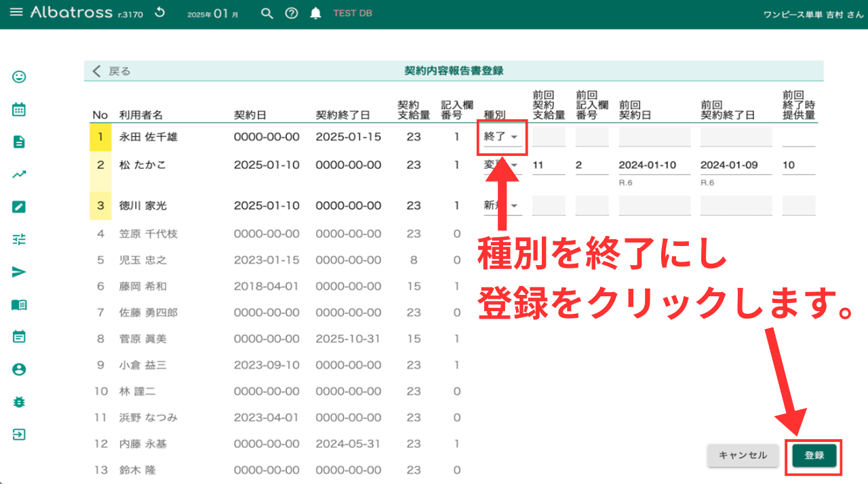Click the Albatross logo text

(71, 13)
